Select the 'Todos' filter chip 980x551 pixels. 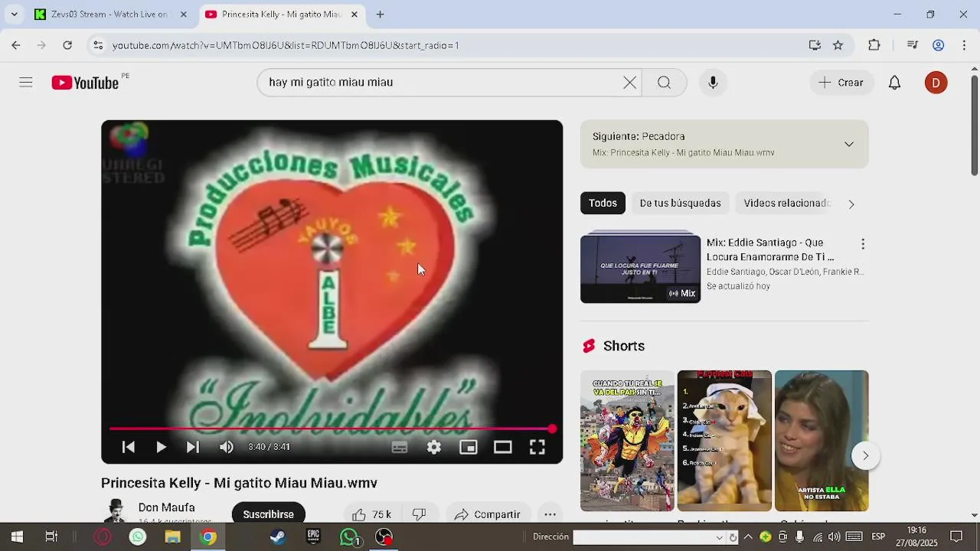click(x=603, y=203)
